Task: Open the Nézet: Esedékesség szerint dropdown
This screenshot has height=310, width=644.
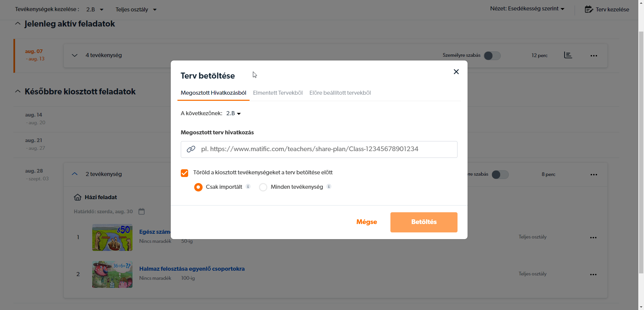Action: click(527, 9)
